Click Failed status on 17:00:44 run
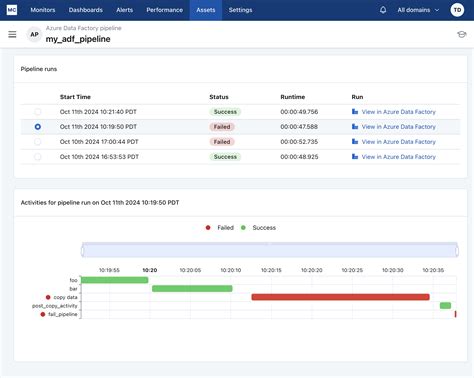474x378 pixels. coord(222,142)
